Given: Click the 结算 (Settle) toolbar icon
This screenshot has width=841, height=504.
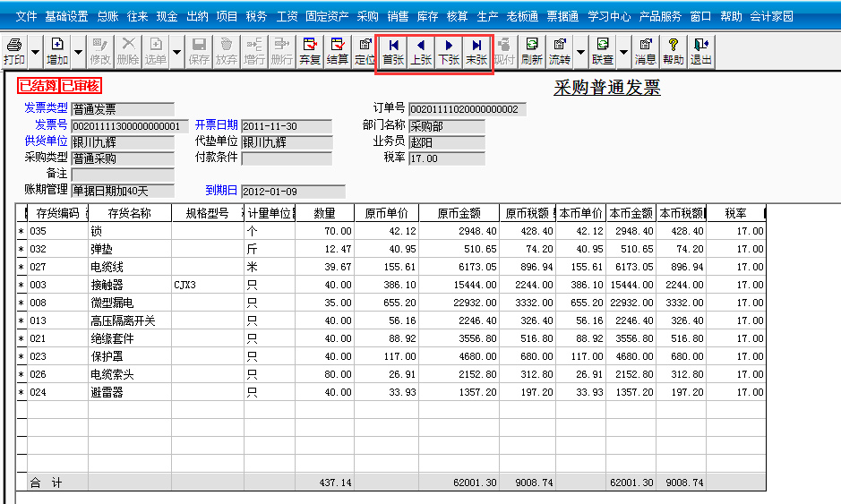Looking at the screenshot, I should tap(338, 52).
